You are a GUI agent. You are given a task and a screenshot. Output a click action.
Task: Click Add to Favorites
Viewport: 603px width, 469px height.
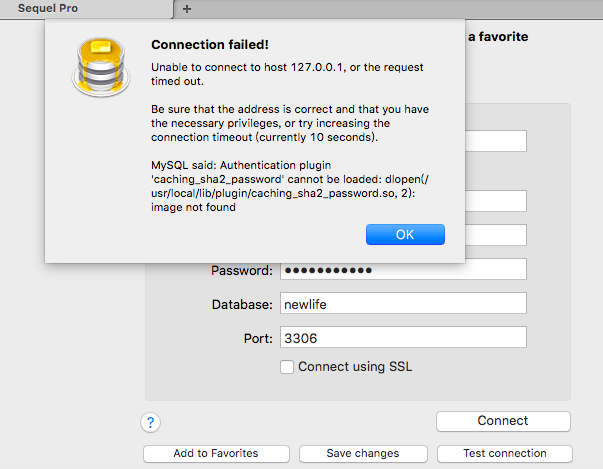(215, 453)
